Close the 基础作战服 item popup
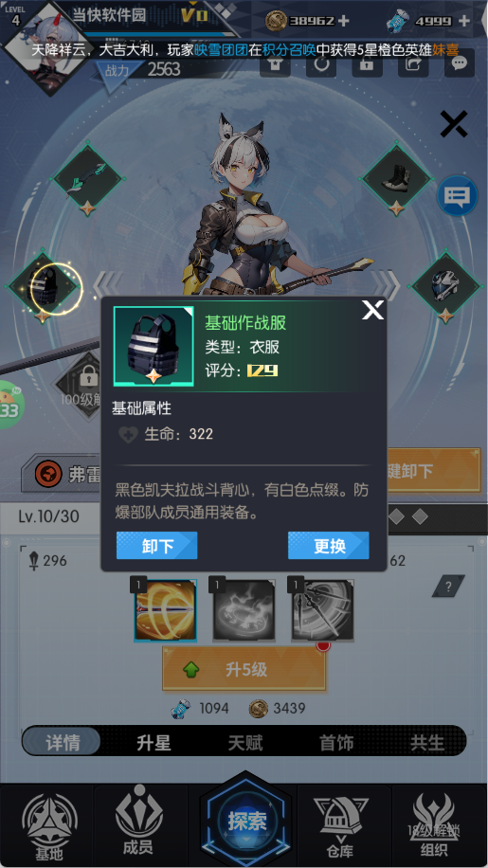This screenshot has height=868, width=488. click(373, 310)
